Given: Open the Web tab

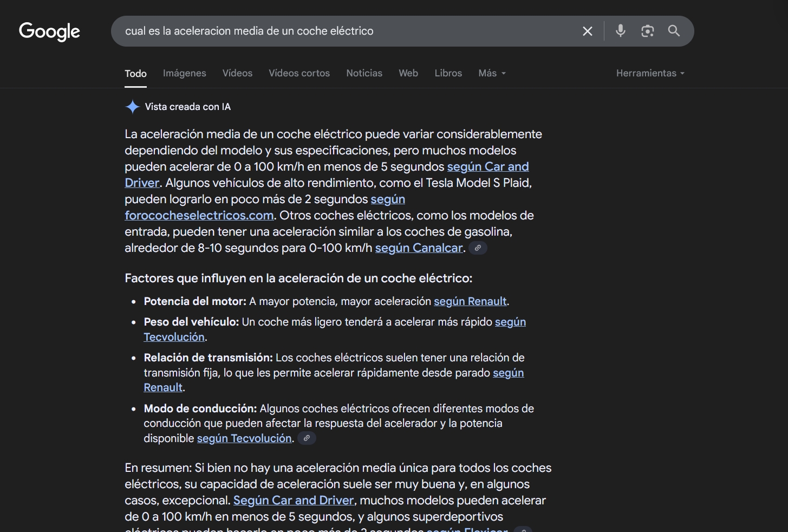Looking at the screenshot, I should point(408,73).
